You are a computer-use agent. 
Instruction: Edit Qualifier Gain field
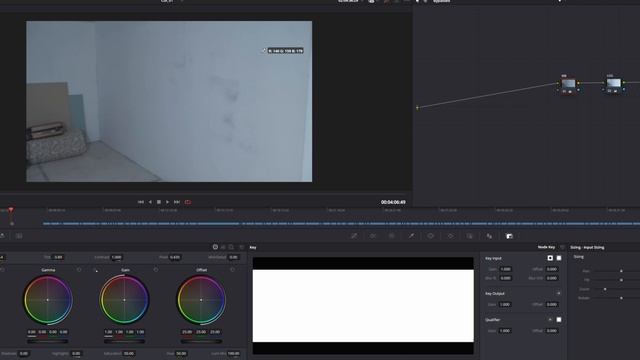505,331
